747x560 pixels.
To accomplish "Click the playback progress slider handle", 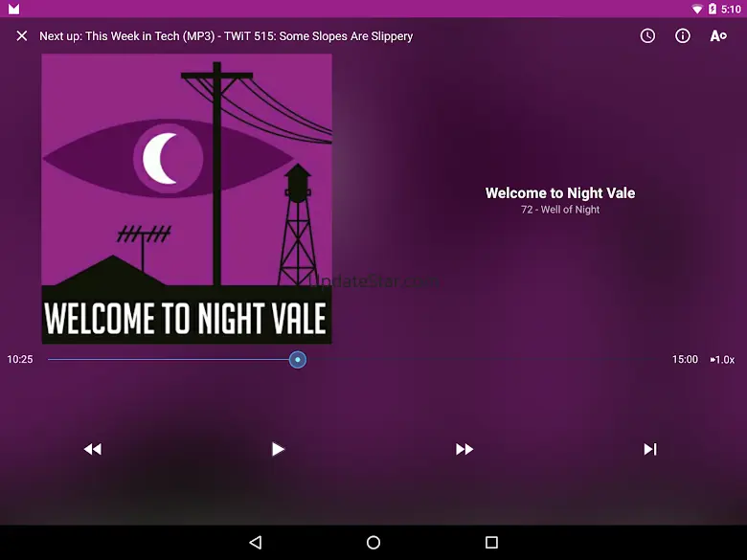I will [298, 360].
